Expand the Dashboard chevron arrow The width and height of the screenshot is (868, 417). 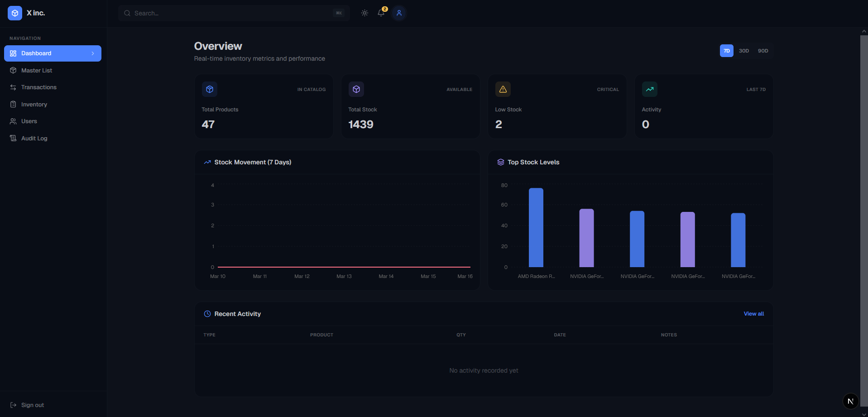click(93, 53)
